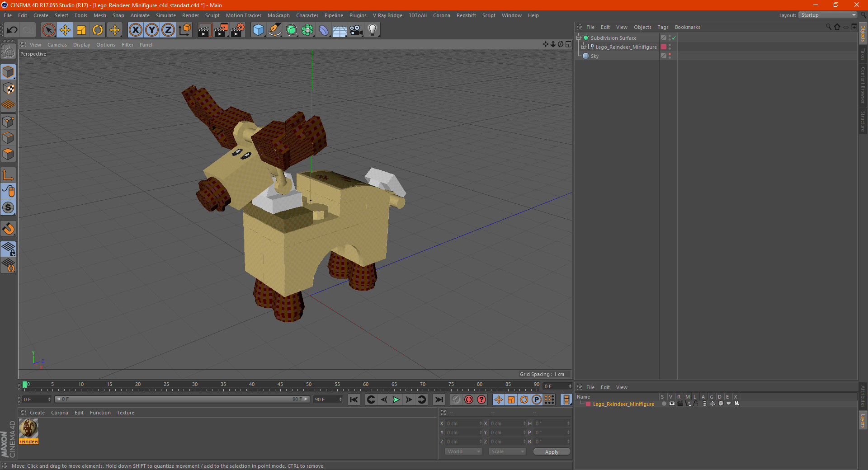The width and height of the screenshot is (868, 470).
Task: Play animation forward
Action: [x=396, y=399]
